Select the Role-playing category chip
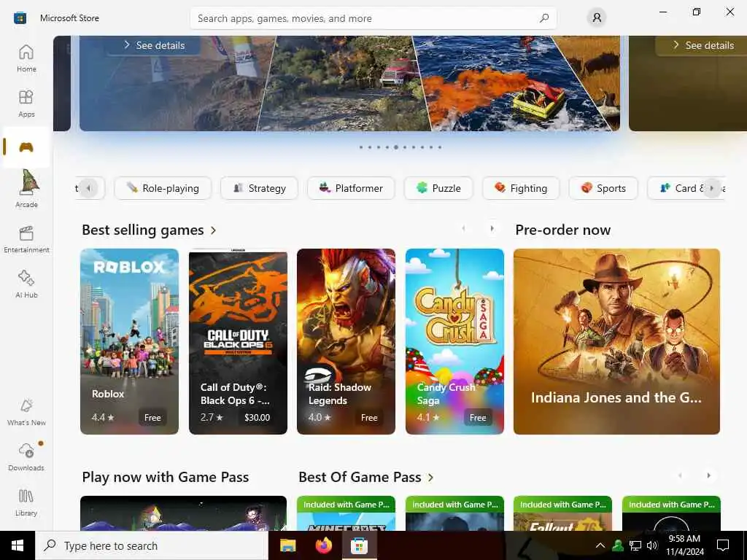 point(163,188)
